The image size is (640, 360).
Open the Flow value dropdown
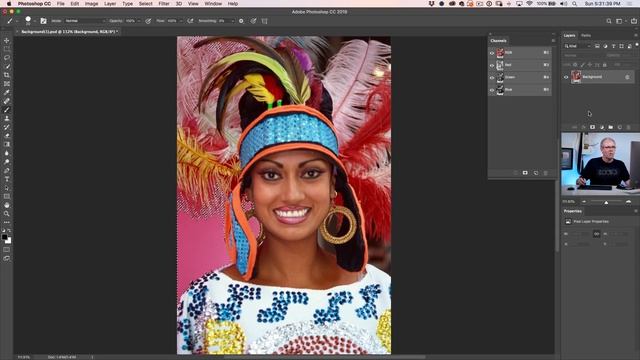click(x=180, y=21)
